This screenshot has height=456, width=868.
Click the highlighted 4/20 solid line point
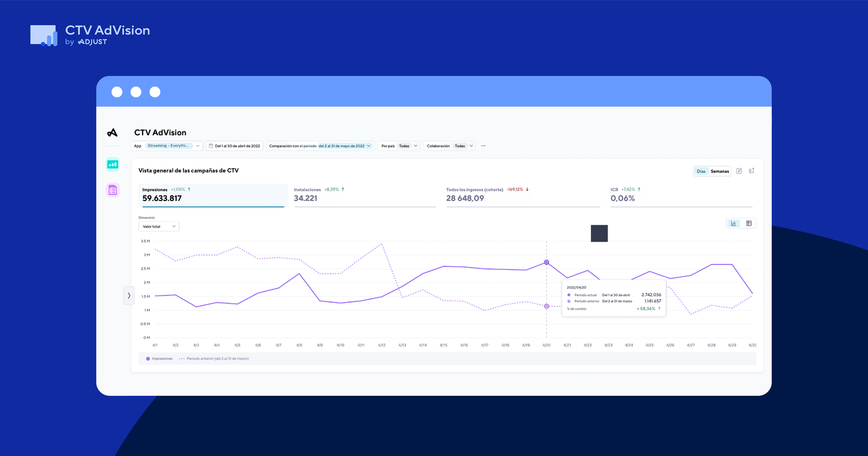coord(546,262)
